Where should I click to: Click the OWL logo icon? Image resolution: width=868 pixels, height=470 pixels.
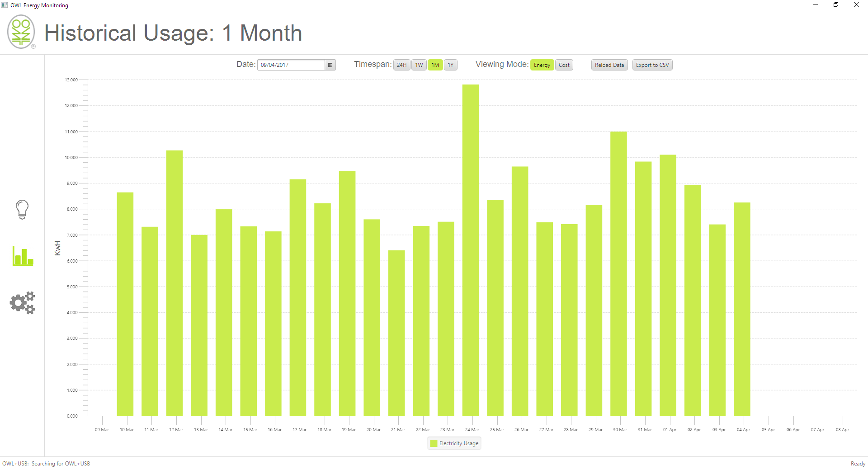pyautogui.click(x=21, y=32)
